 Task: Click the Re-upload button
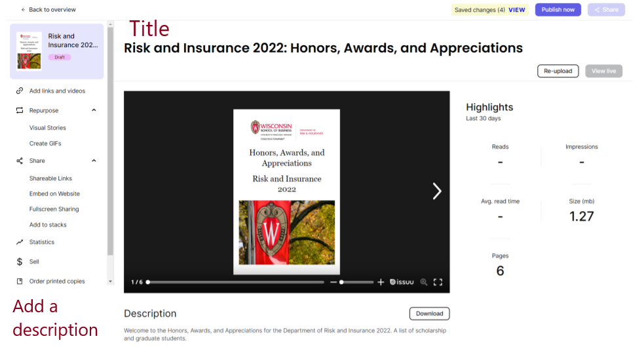[558, 71]
